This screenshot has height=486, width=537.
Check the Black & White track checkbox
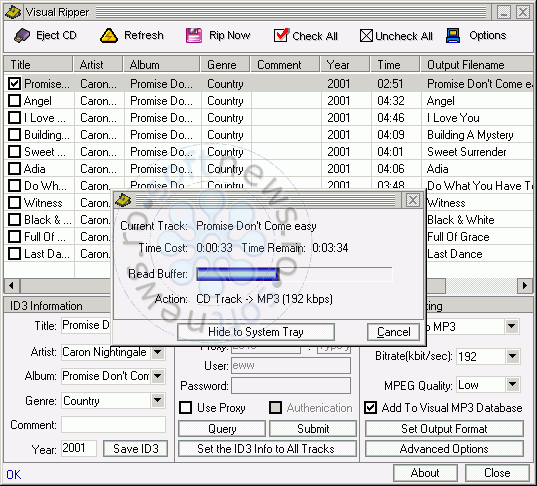coord(14,220)
